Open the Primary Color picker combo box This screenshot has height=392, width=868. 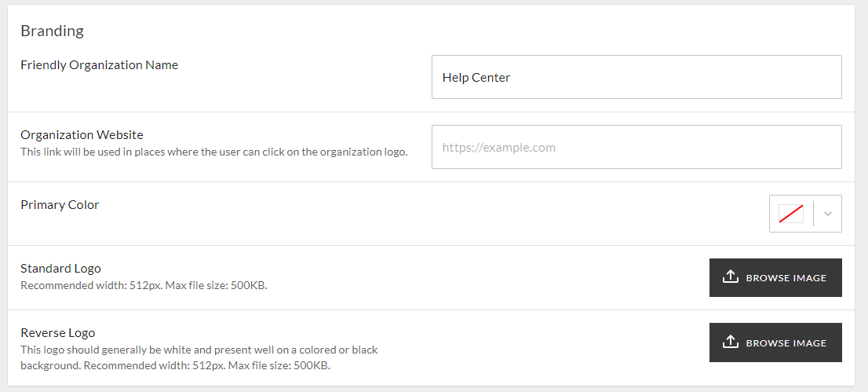tap(805, 214)
